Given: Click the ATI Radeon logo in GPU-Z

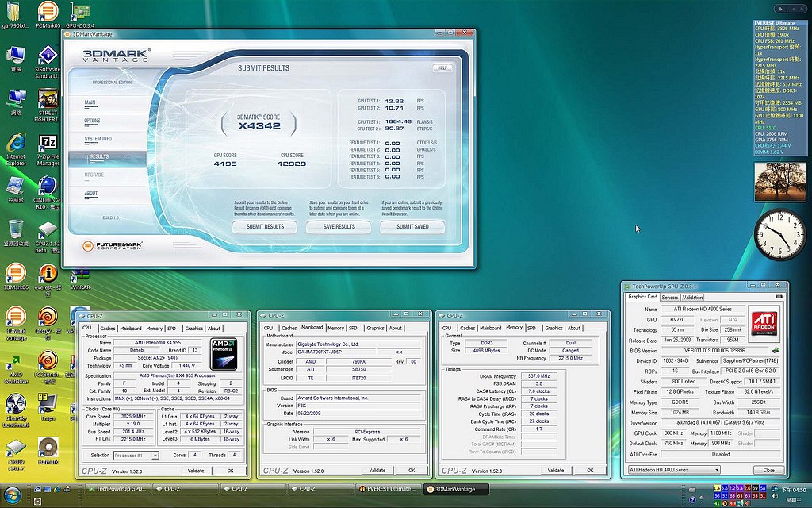Looking at the screenshot, I should [x=765, y=322].
